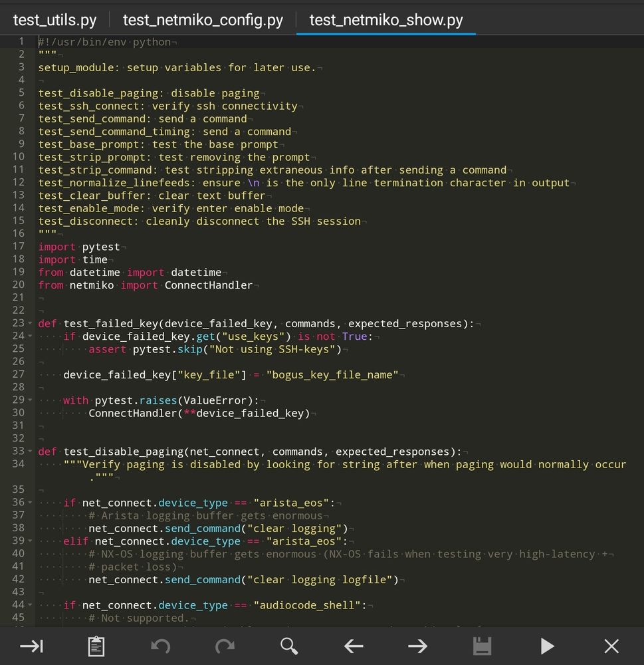
Task: Open search with the magnifier icon
Action: coord(289,646)
